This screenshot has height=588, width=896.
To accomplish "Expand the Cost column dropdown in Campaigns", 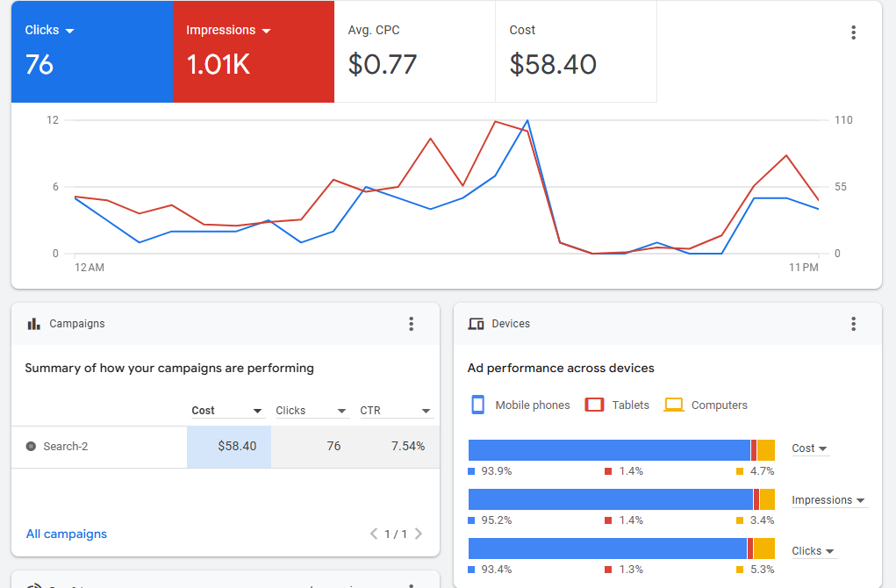I will [257, 411].
